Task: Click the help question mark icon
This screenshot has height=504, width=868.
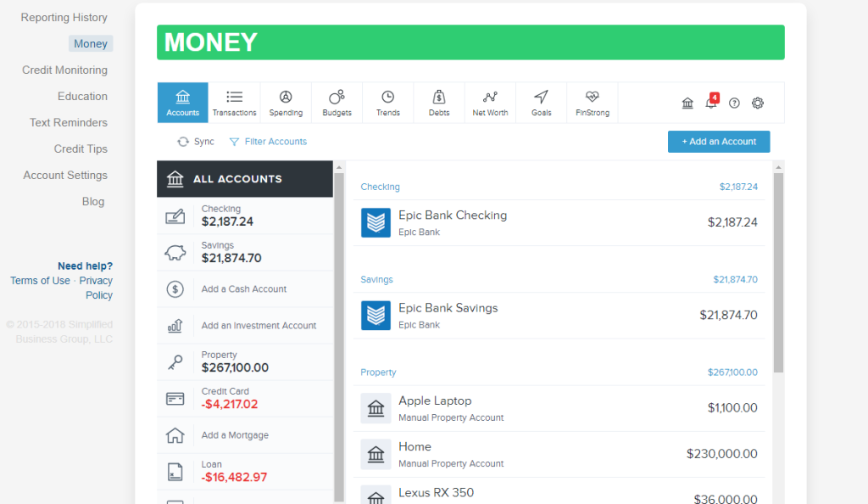Action: point(735,102)
